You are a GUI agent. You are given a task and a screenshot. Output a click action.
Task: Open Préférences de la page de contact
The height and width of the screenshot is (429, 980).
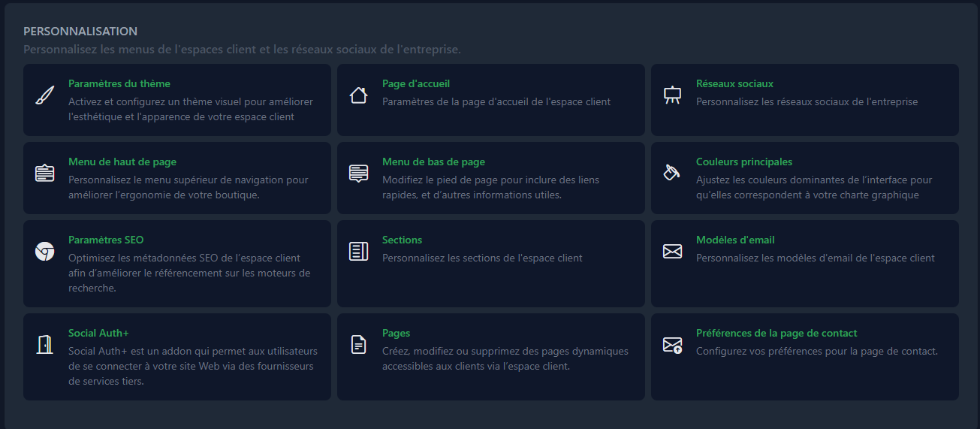[776, 334]
